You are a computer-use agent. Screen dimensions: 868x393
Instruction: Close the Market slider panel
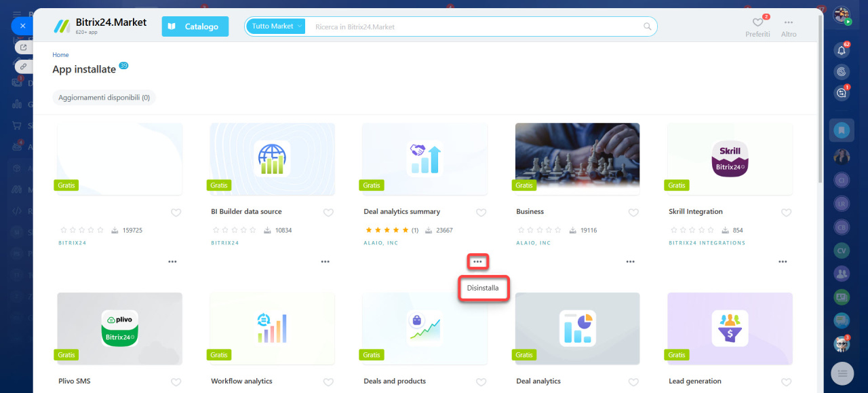pyautogui.click(x=22, y=26)
